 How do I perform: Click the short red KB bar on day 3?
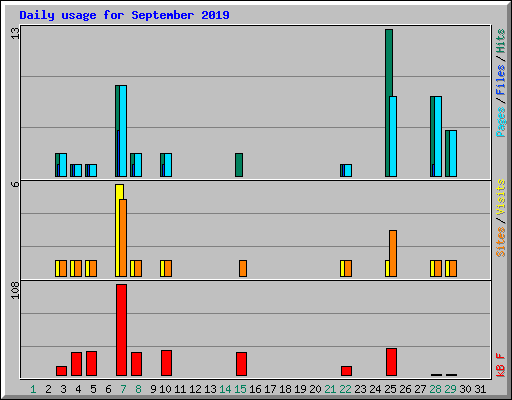61,371
